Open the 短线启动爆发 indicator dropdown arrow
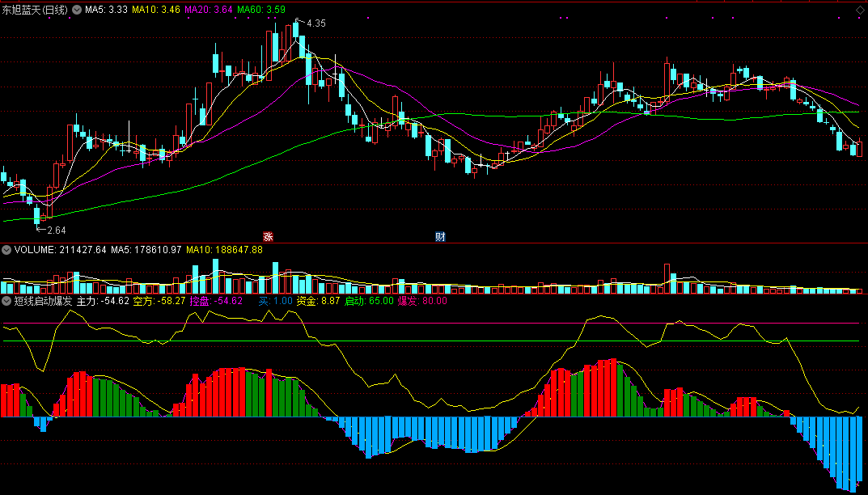Viewport: 868px width, 495px height. 6,301
